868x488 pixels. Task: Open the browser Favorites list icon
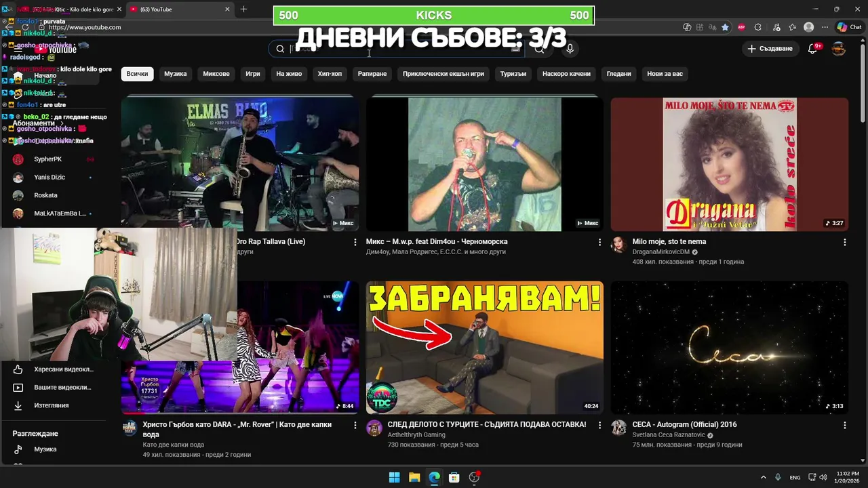click(792, 27)
